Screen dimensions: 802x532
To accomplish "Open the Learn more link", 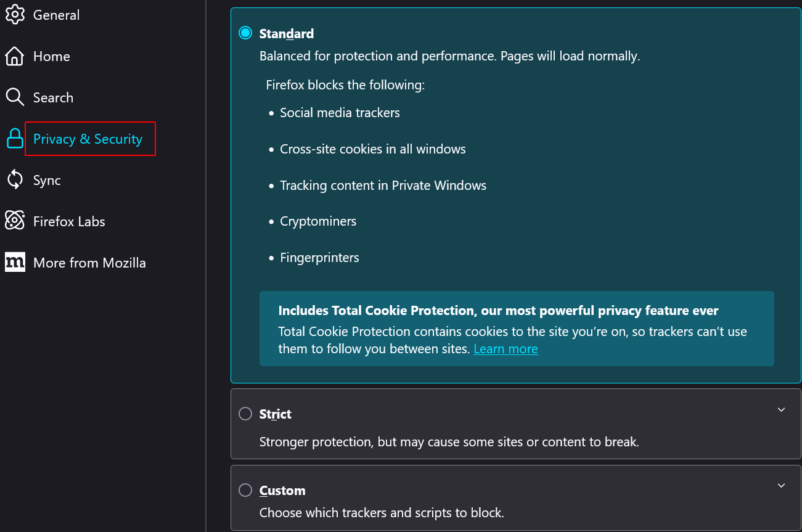I will (505, 348).
